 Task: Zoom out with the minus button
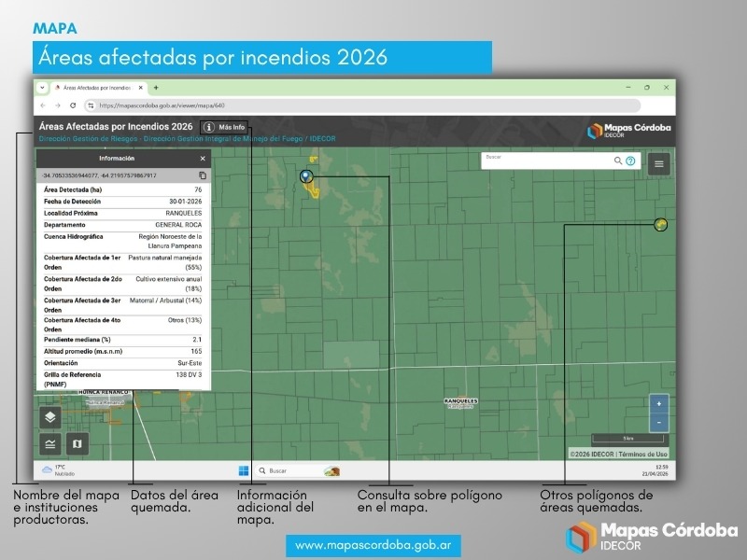(x=659, y=422)
